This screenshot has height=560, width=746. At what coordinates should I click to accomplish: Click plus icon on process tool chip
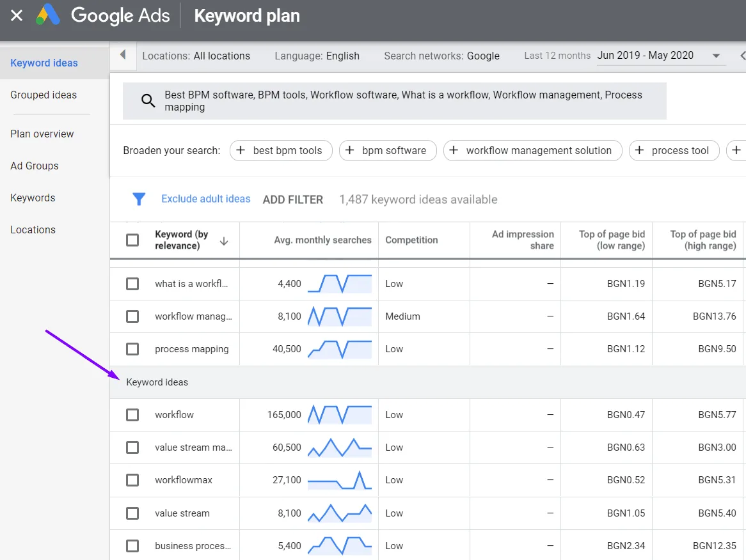(639, 150)
